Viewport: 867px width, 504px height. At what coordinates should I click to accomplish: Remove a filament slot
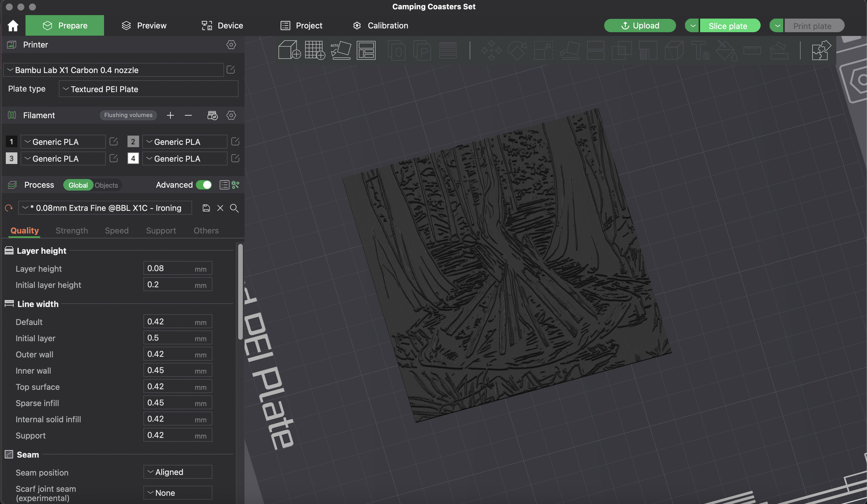188,115
